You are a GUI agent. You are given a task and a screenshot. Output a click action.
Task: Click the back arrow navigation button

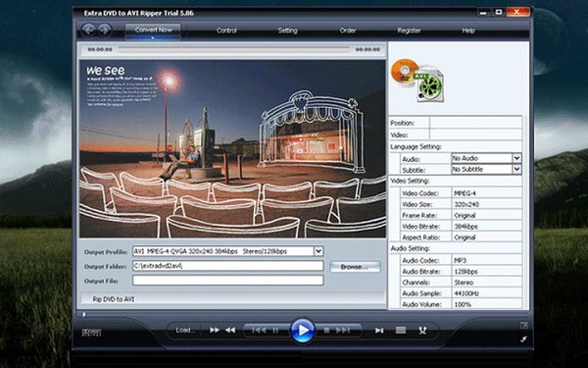click(88, 30)
